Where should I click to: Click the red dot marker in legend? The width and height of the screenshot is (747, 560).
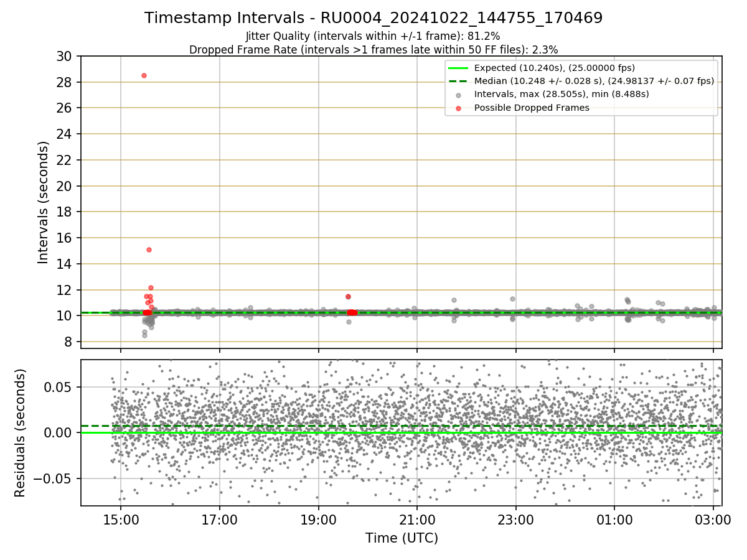[458, 108]
